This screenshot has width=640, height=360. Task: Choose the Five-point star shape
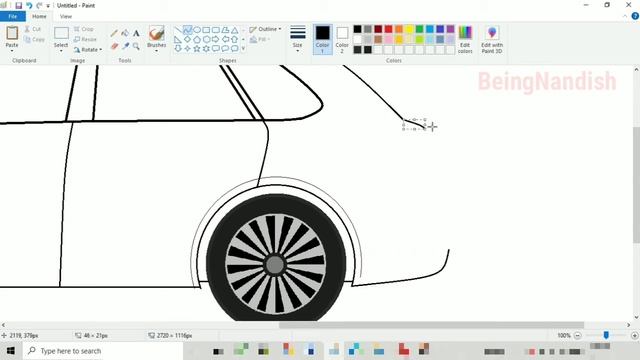point(197,49)
